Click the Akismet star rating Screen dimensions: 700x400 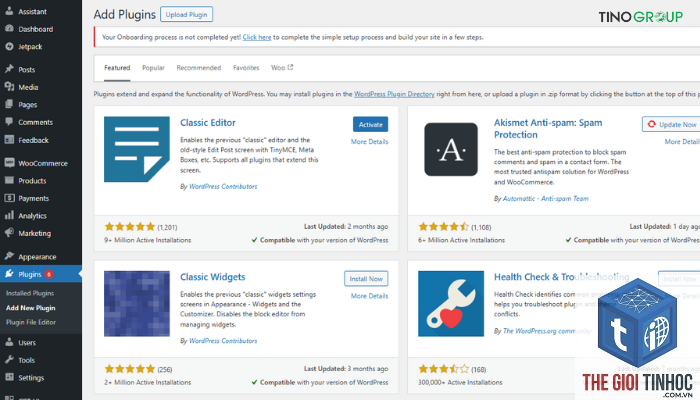click(x=444, y=227)
